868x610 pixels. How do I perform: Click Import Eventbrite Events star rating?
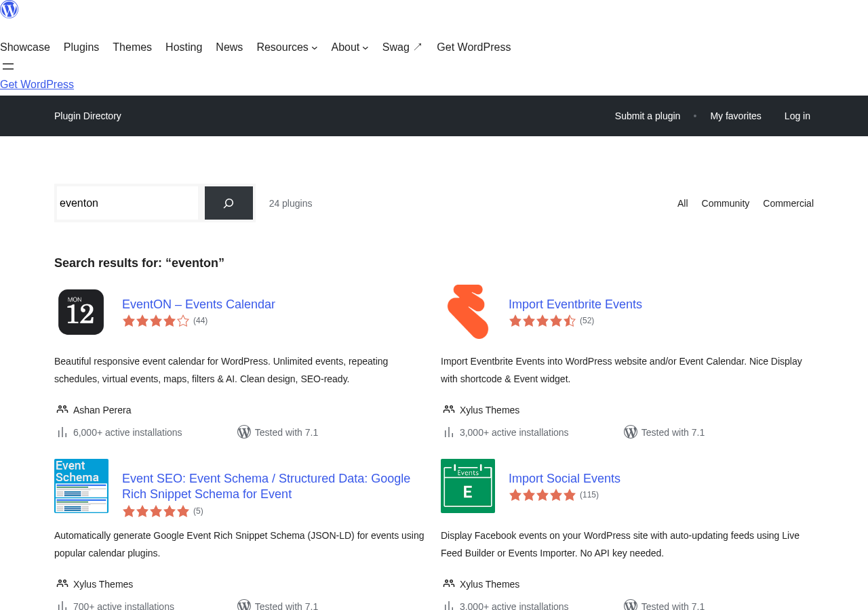(x=542, y=321)
